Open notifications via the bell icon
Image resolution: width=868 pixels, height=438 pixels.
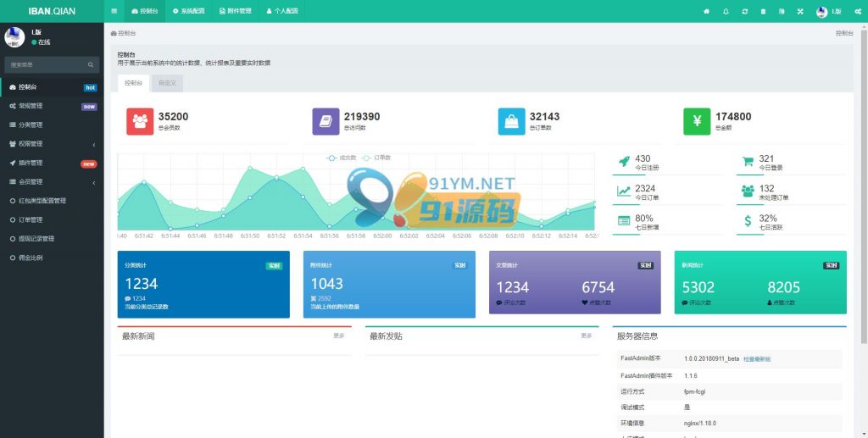[726, 11]
